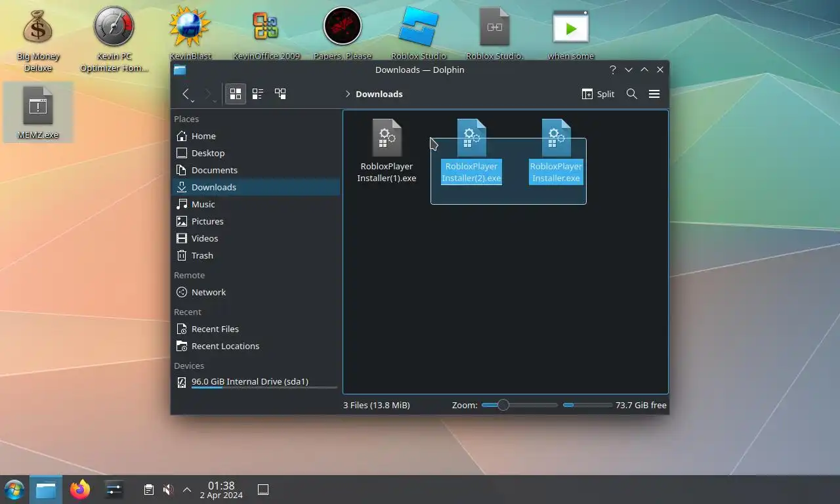Image resolution: width=840 pixels, height=504 pixels.
Task: Open Home in the Places panel
Action: 256,136
